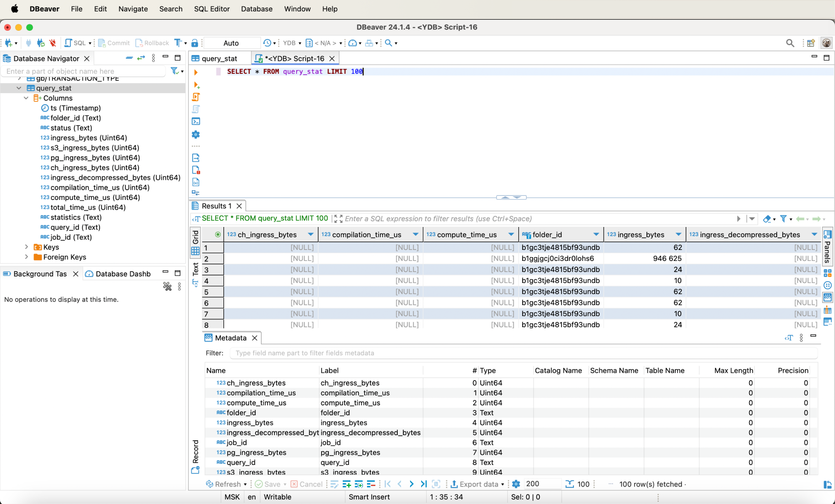Switch to the query_stat editor tab
The image size is (835, 504).
pyautogui.click(x=219, y=58)
